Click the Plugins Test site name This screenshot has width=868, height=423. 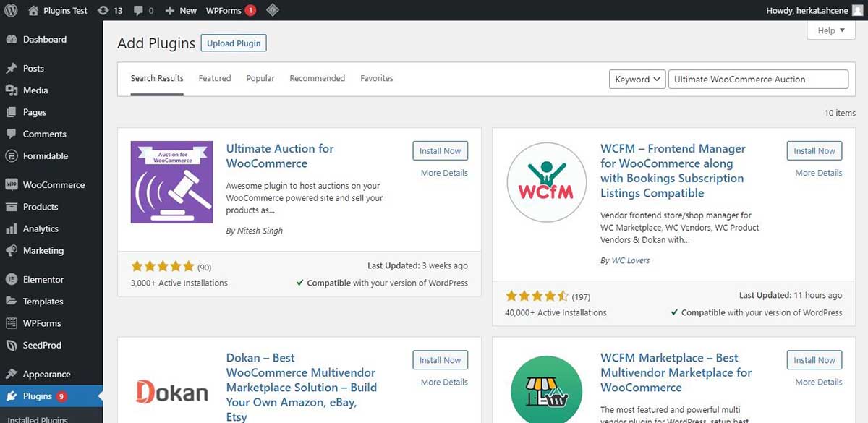pyautogui.click(x=65, y=11)
